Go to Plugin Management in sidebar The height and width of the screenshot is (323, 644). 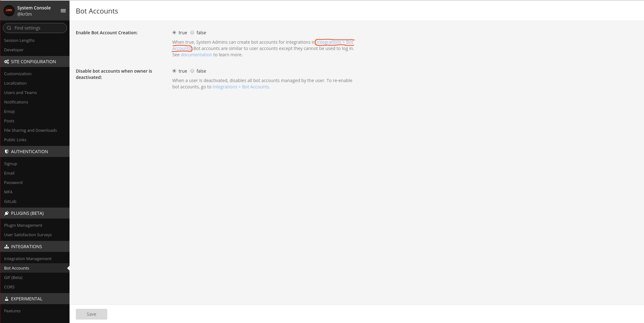[x=23, y=225]
